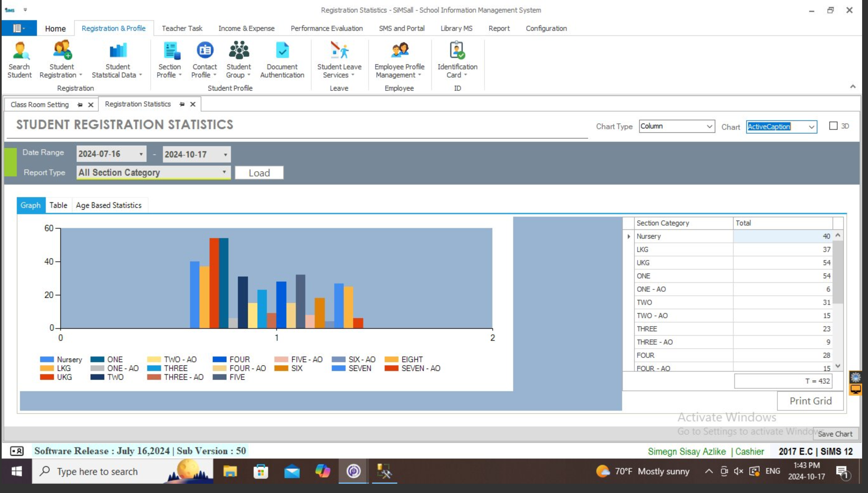Open Section Profile ribbon icon
The height and width of the screenshot is (493, 868).
click(169, 60)
